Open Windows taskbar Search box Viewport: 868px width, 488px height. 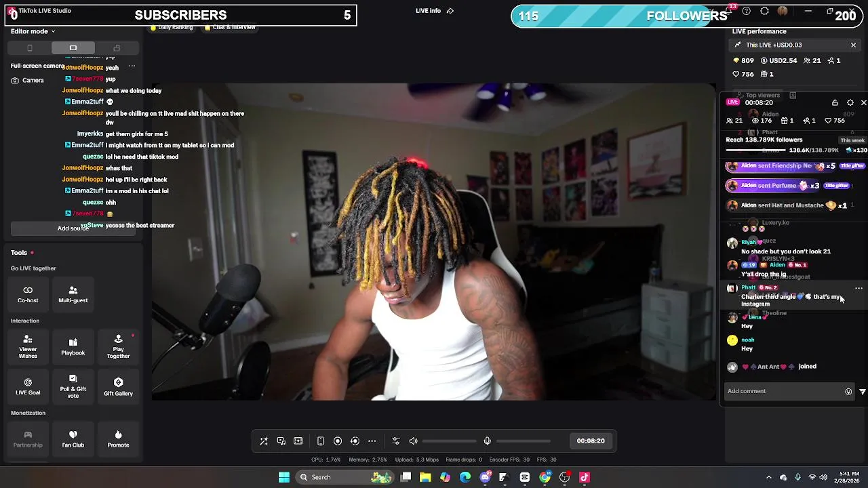click(346, 477)
